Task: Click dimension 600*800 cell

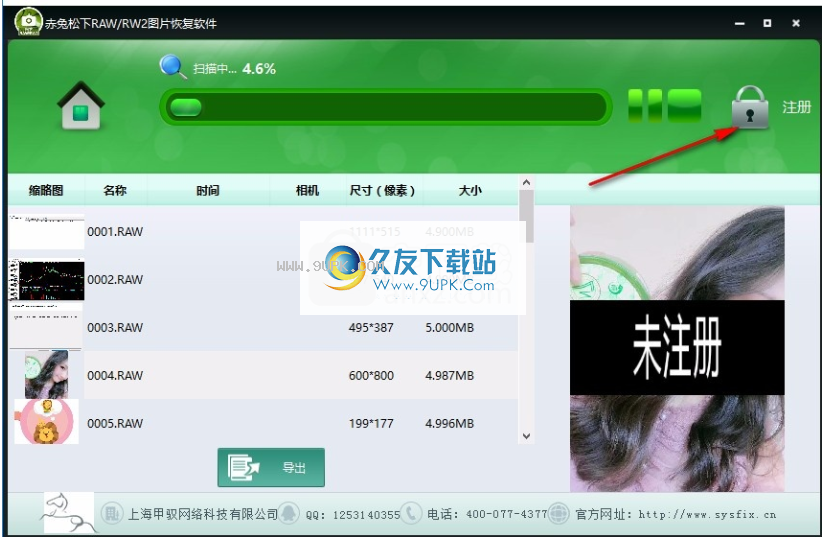Action: [x=371, y=376]
